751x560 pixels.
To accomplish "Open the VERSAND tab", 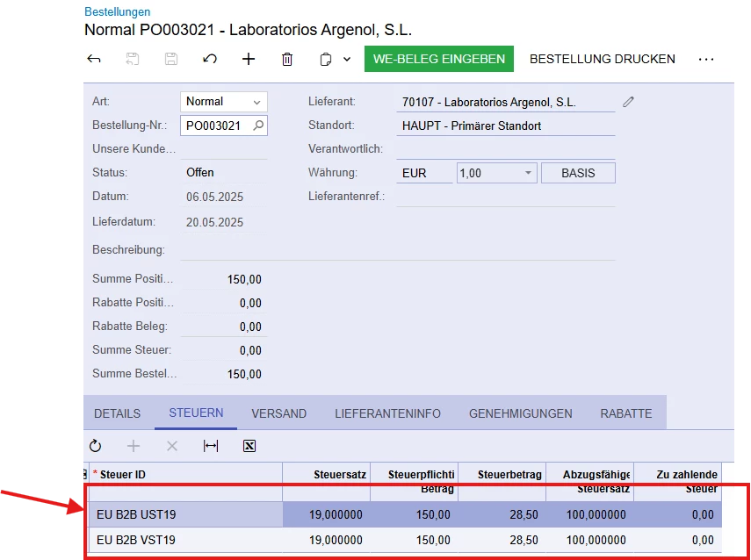I will [x=278, y=413].
